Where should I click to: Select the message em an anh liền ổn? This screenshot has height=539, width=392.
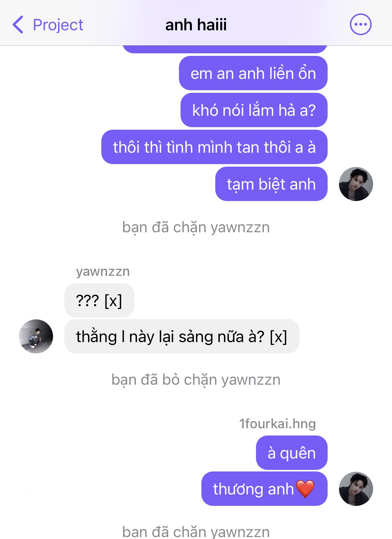coord(253,73)
